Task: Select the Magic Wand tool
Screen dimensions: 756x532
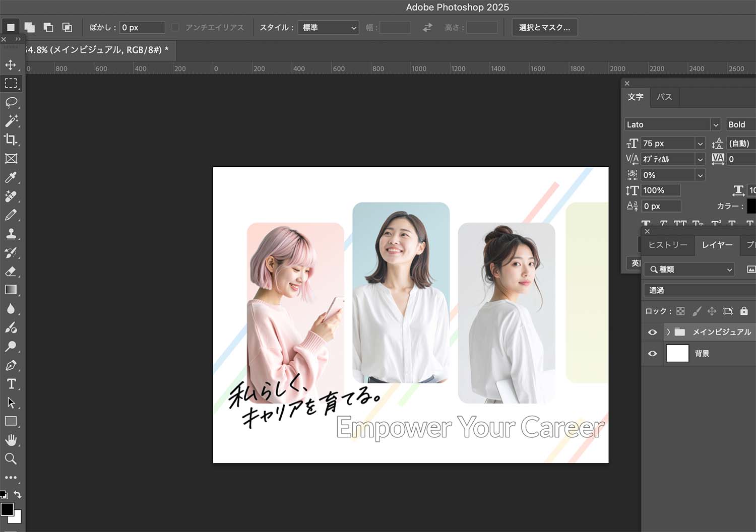Action: click(x=11, y=121)
